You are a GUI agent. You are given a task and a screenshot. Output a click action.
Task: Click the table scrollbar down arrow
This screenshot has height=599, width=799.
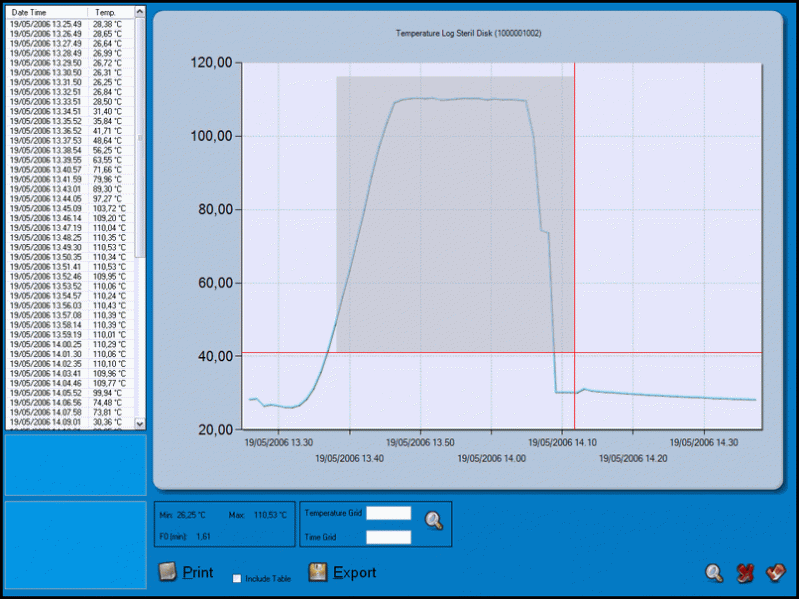[x=140, y=424]
